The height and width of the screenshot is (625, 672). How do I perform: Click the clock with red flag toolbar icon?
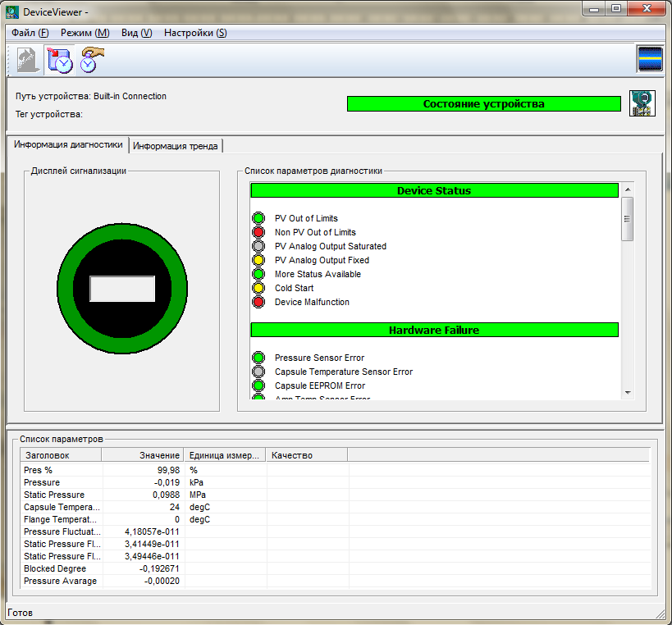point(60,60)
